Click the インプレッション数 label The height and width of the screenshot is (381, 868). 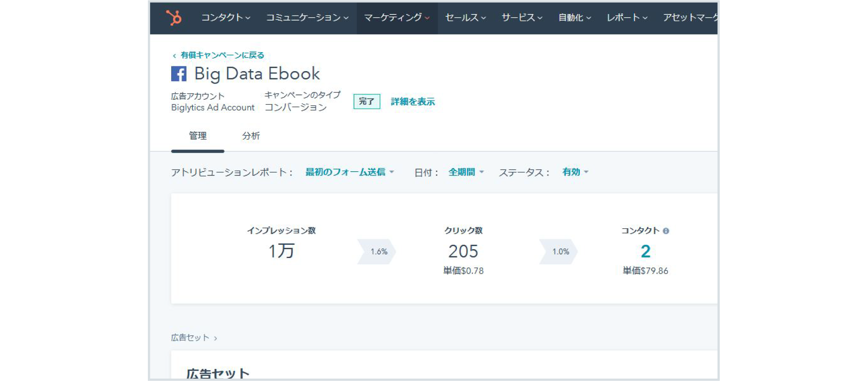click(x=281, y=231)
